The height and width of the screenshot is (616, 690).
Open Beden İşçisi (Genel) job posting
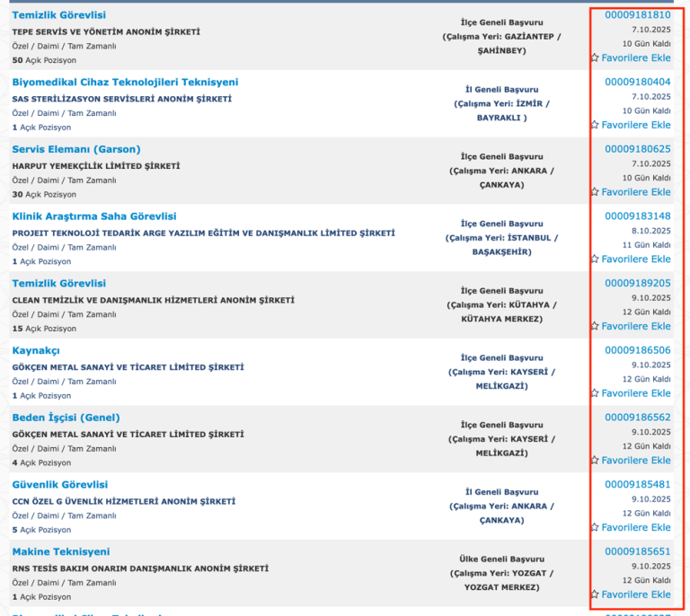tap(66, 418)
